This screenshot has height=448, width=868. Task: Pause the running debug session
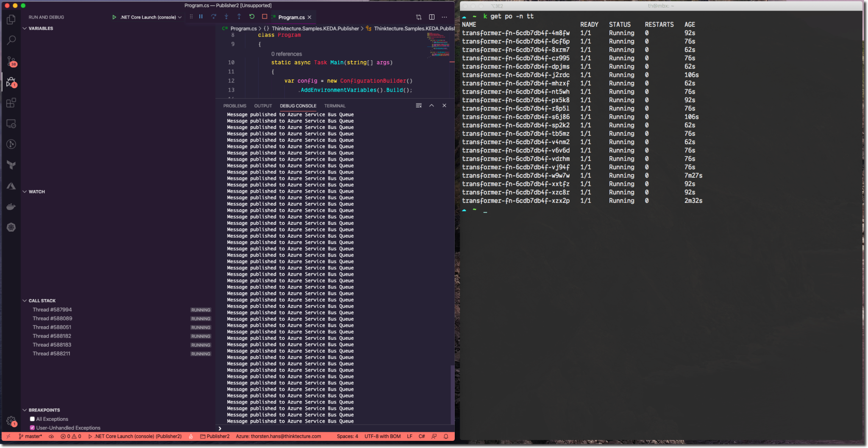[201, 17]
